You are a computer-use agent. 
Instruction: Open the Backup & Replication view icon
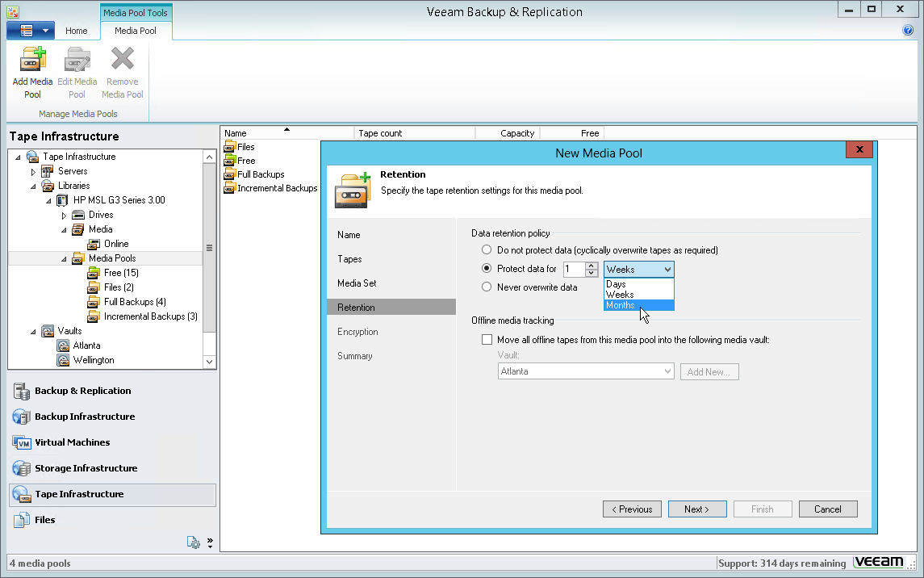pos(21,392)
